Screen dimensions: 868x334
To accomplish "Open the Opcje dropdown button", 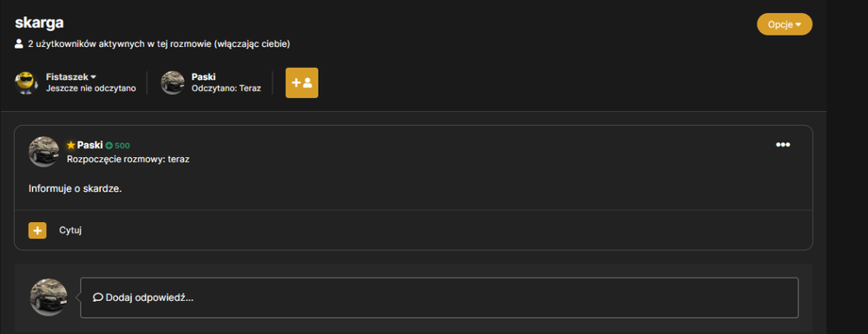I will pyautogui.click(x=785, y=24).
